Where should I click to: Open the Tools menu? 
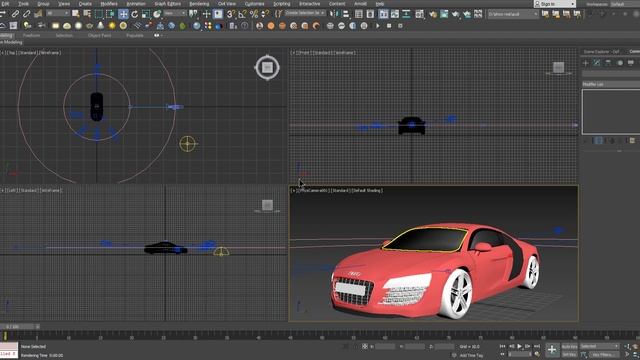click(23, 4)
